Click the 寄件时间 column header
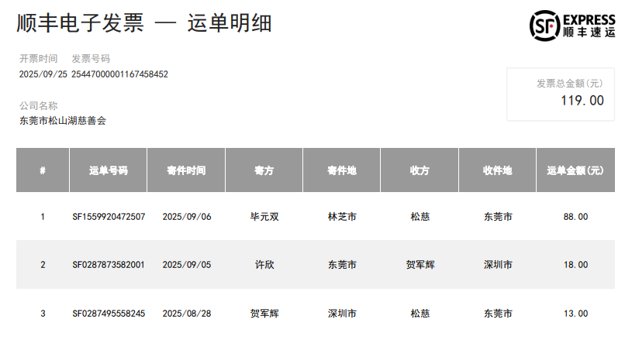This screenshot has width=632, height=364. coord(186,170)
